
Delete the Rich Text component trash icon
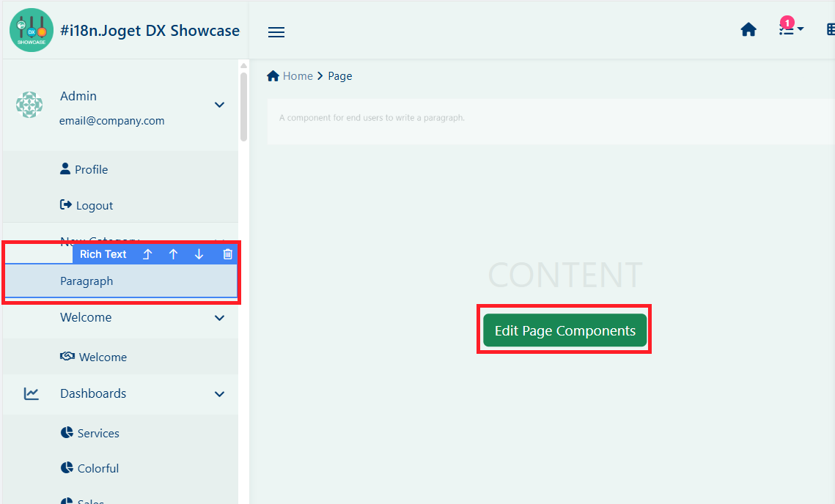(x=227, y=254)
